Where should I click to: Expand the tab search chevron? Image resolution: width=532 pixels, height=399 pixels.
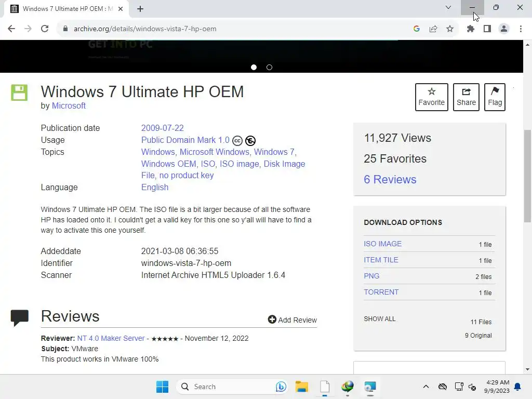click(448, 7)
